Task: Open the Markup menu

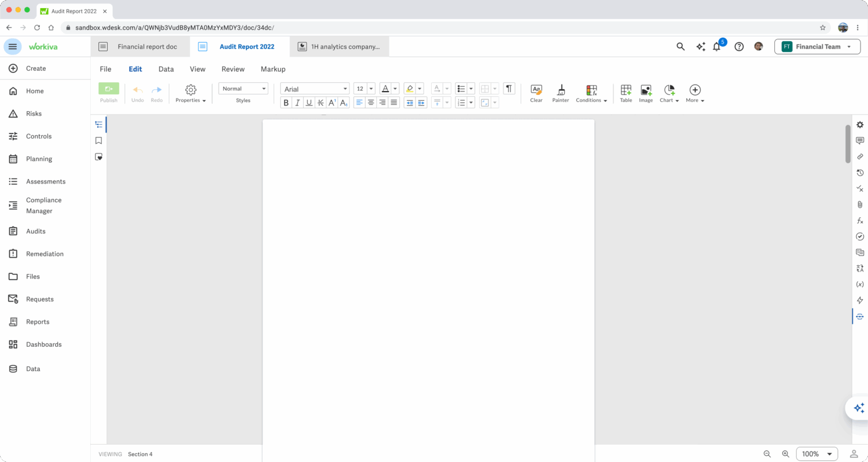Action: pyautogui.click(x=273, y=69)
